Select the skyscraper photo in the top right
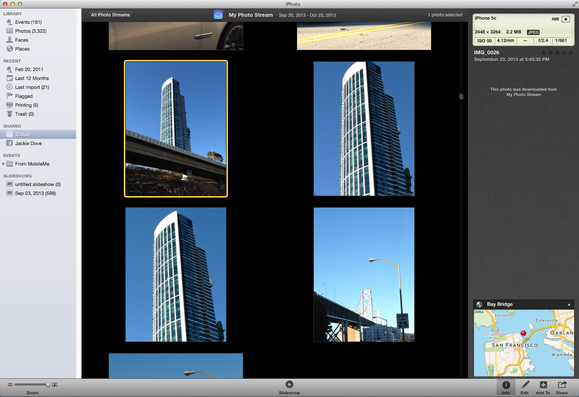 364,129
